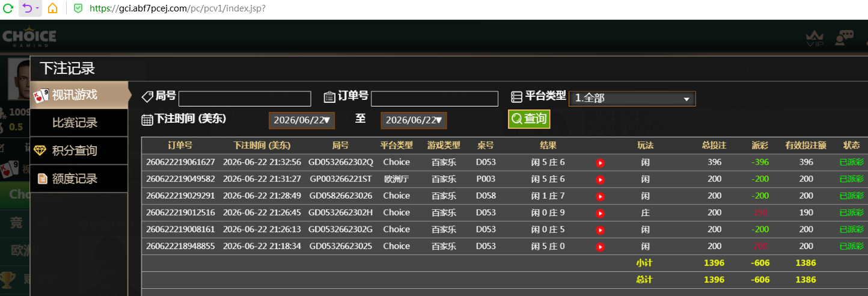This screenshot has height=296, width=868.
Task: Click the 小计 subtotal label
Action: [x=644, y=264]
